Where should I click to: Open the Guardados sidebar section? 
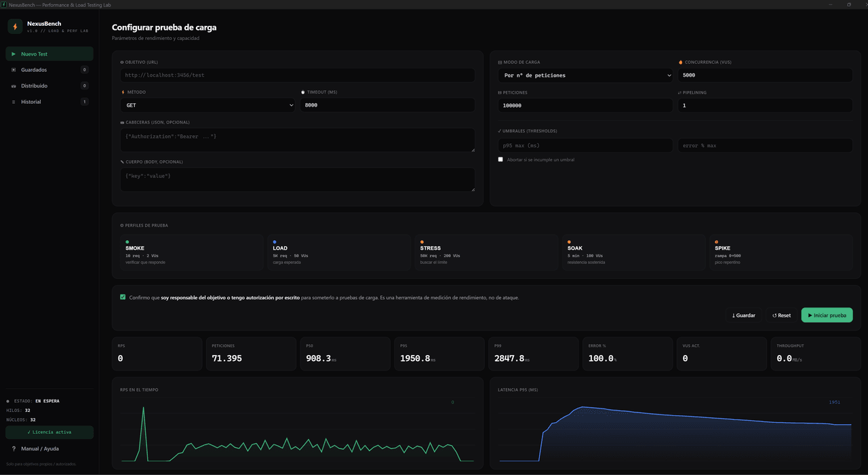[x=50, y=70]
